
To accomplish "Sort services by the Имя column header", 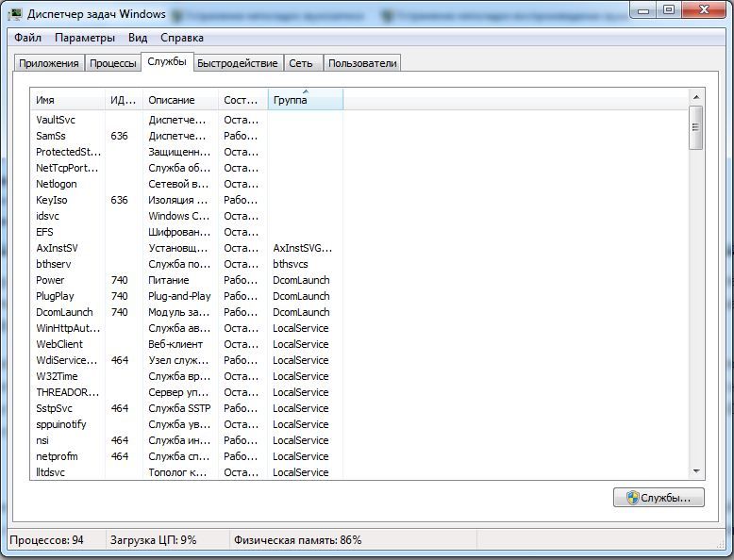I will (x=68, y=100).
